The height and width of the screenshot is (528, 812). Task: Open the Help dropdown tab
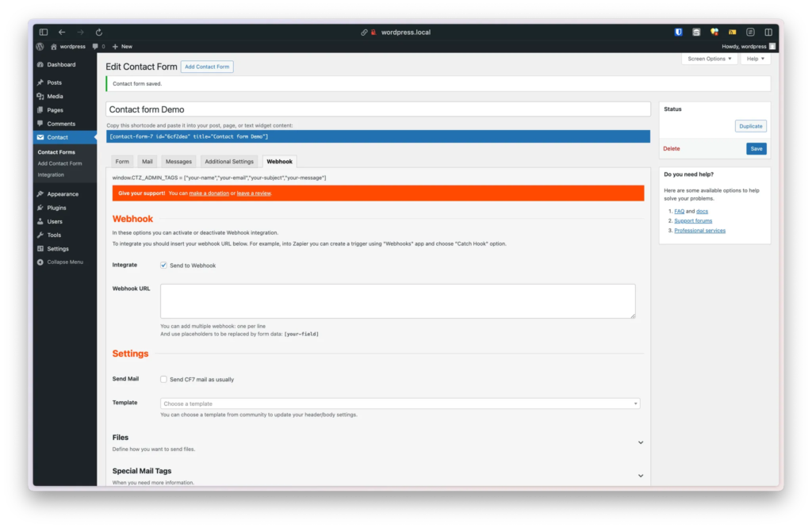pyautogui.click(x=756, y=59)
